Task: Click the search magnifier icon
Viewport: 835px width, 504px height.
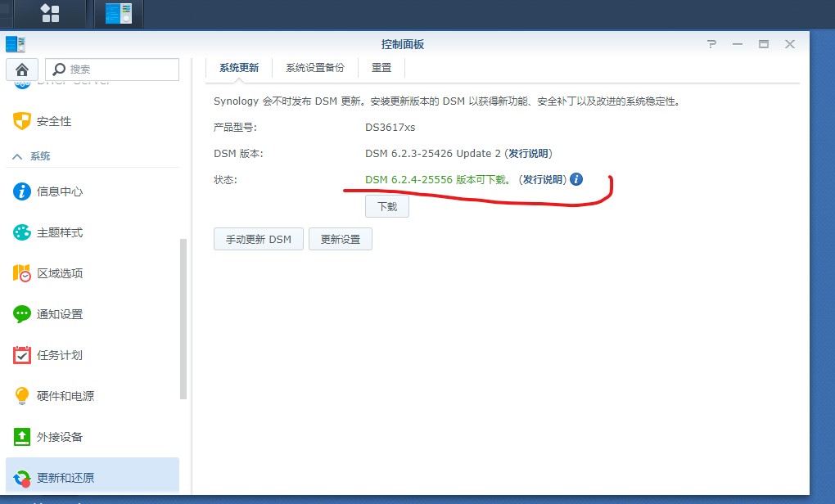Action: click(59, 70)
